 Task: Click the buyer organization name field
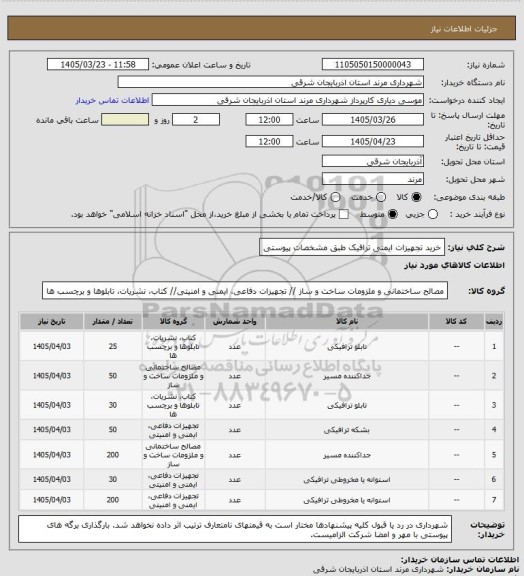click(x=270, y=82)
